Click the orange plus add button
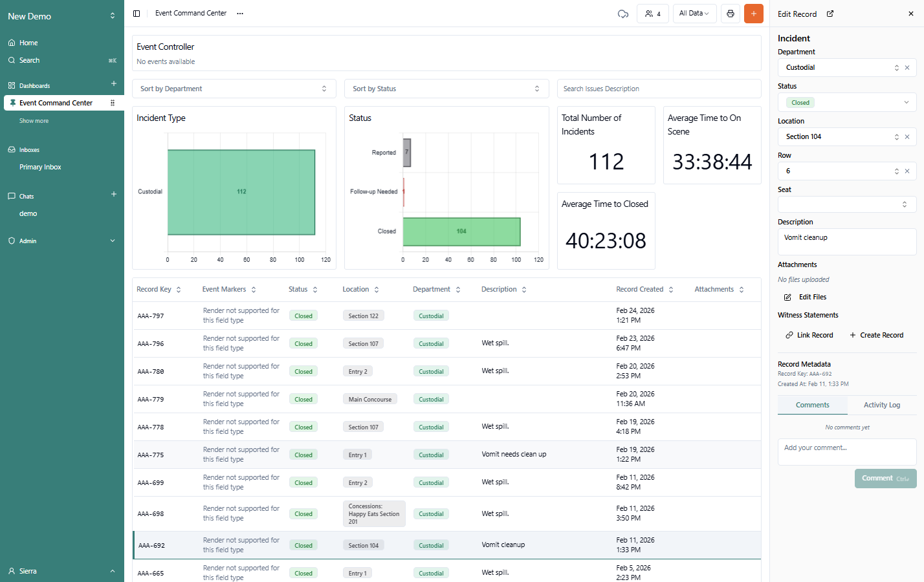This screenshot has width=924, height=582. click(x=753, y=14)
